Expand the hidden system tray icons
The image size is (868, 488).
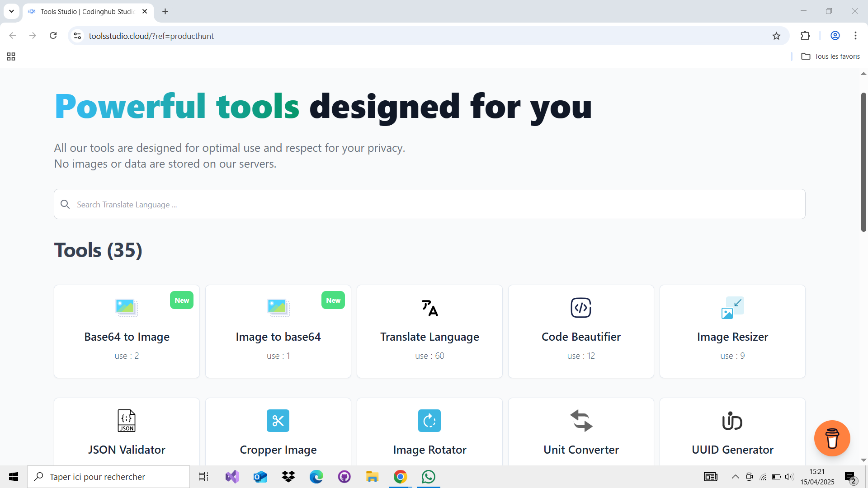[x=736, y=477]
